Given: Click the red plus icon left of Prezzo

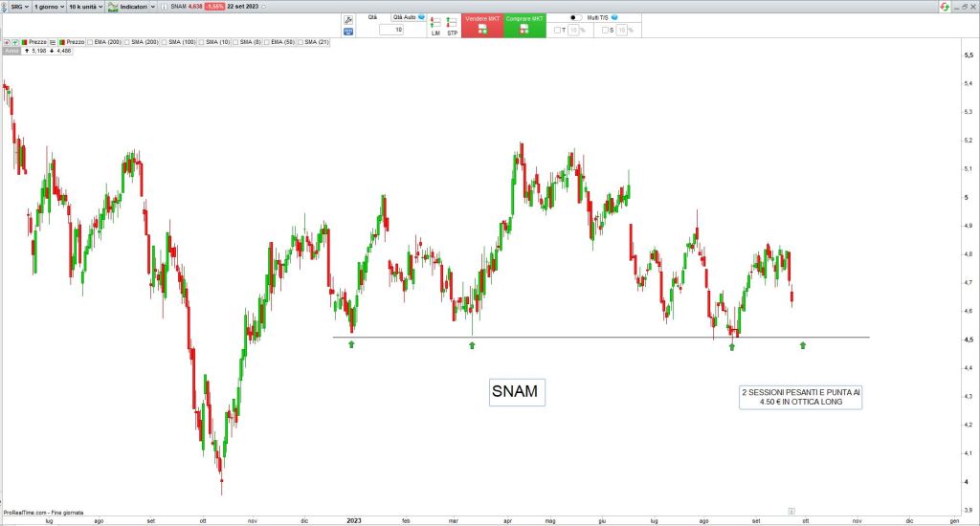Looking at the screenshot, I should pos(7,42).
